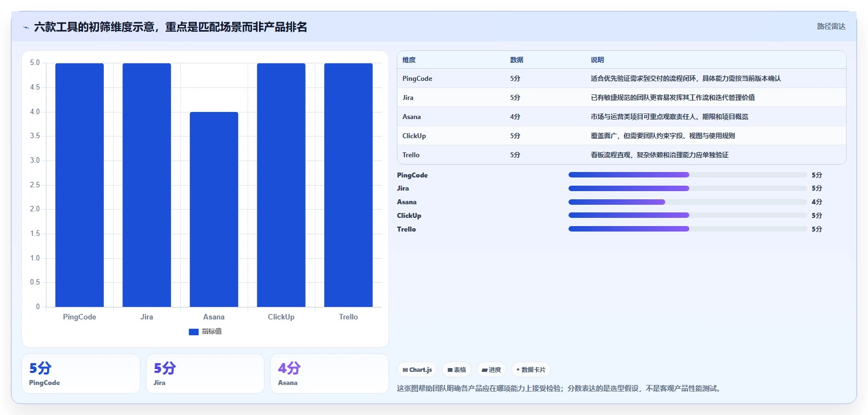Click the 数据 table column header
The width and height of the screenshot is (868, 415).
(x=517, y=60)
